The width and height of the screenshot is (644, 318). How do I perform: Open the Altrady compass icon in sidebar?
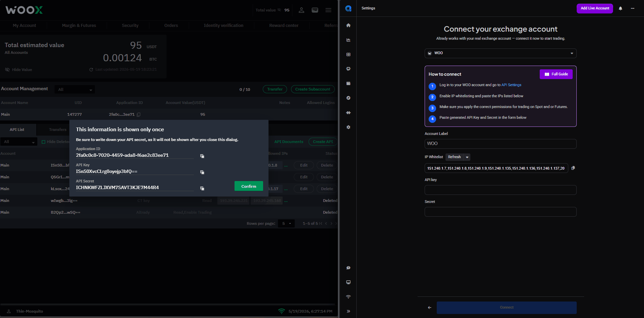348,98
